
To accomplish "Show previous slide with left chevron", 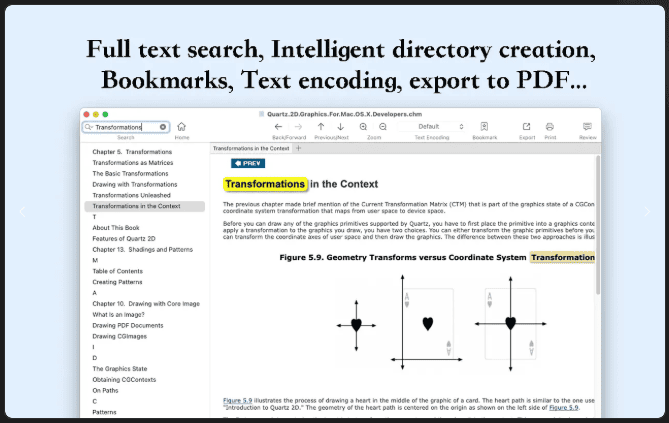I will tap(22, 211).
